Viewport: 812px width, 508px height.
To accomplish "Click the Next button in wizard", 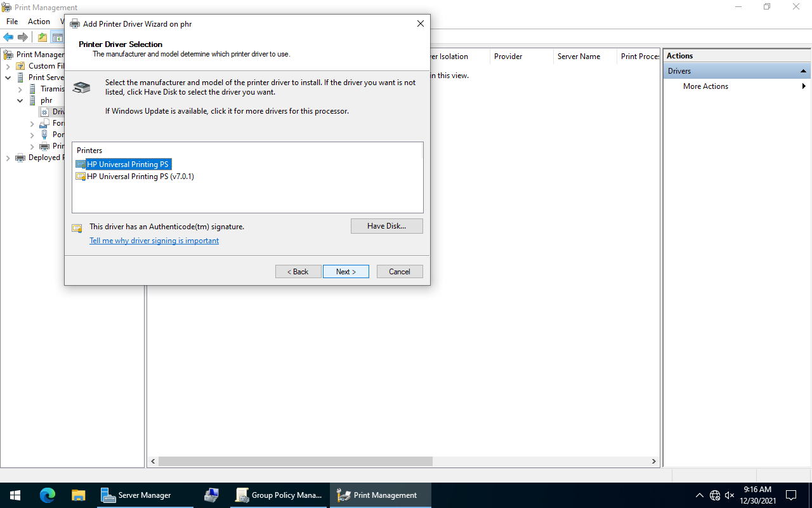I will point(346,272).
